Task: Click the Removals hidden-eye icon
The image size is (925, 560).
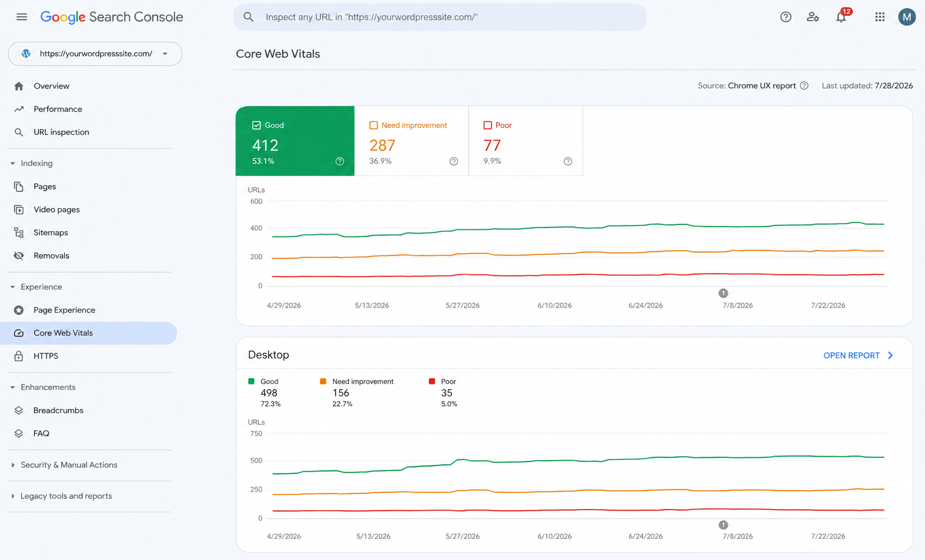Action: 19,255
